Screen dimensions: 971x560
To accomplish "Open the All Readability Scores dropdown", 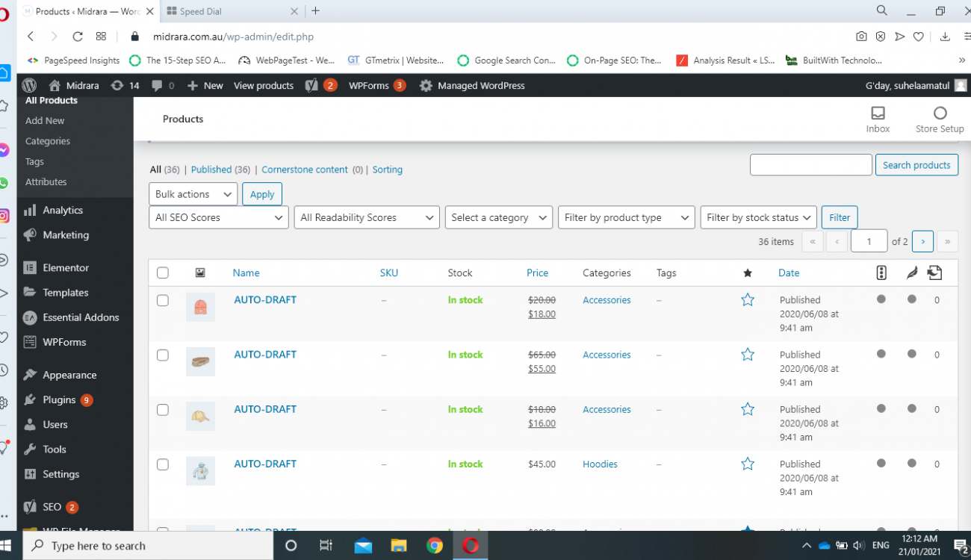I will click(367, 217).
